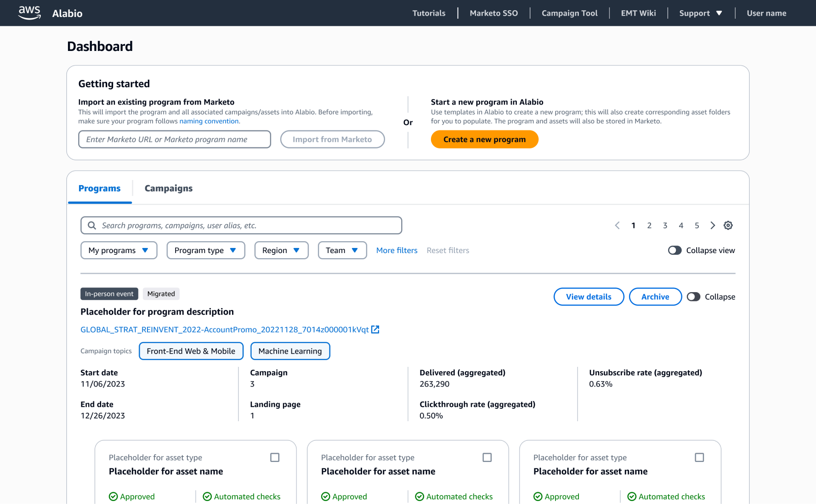Open pagination settings gear icon
This screenshot has width=816, height=504.
728,225
